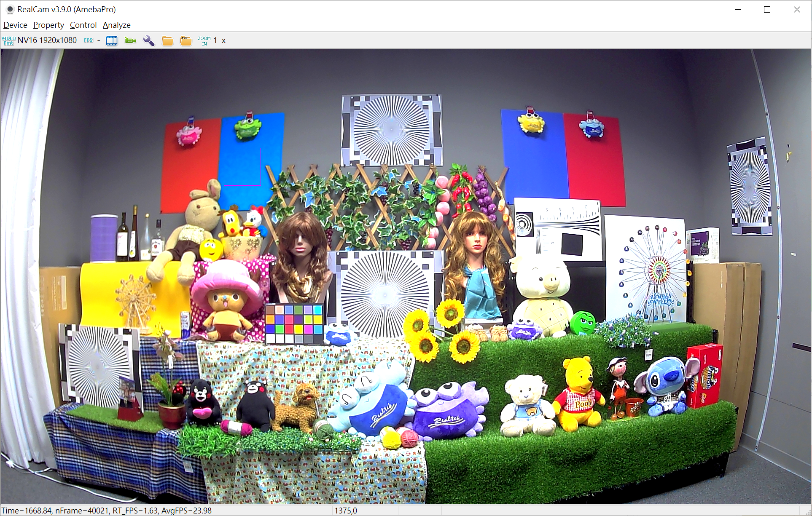Click the color checker chart in the video
The height and width of the screenshot is (516, 812).
click(294, 324)
